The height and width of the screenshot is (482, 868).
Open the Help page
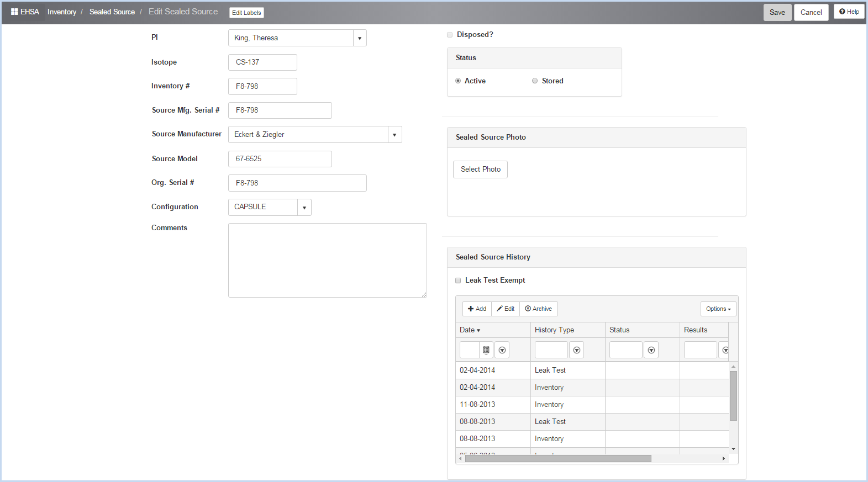point(849,12)
